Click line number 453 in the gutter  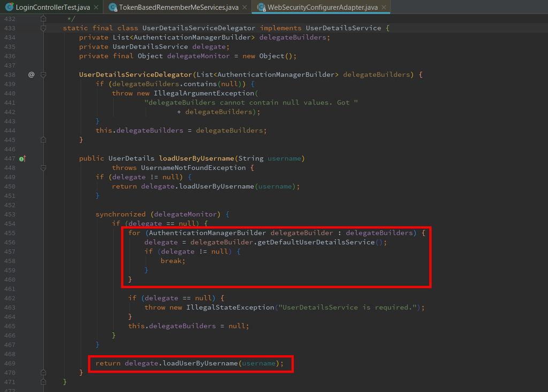coord(10,214)
